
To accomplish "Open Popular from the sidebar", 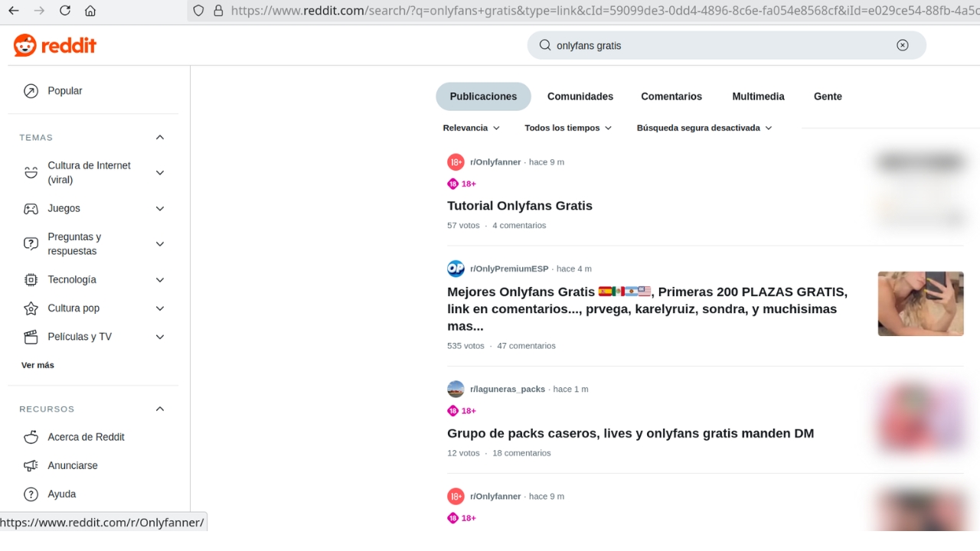I will (64, 90).
